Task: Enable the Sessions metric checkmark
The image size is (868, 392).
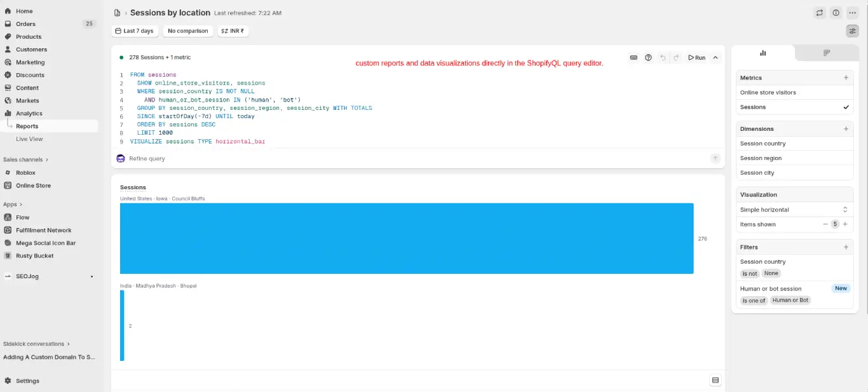Action: (x=847, y=107)
